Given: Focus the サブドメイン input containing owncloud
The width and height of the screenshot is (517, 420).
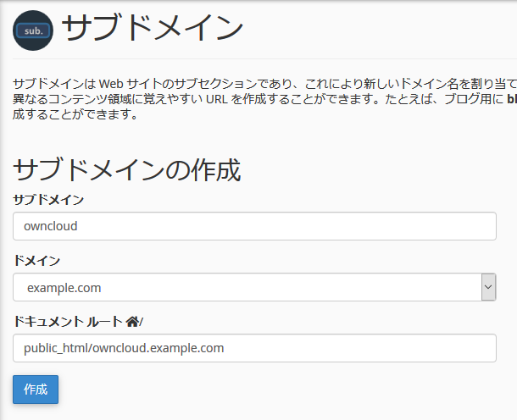Looking at the screenshot, I should tap(254, 226).
